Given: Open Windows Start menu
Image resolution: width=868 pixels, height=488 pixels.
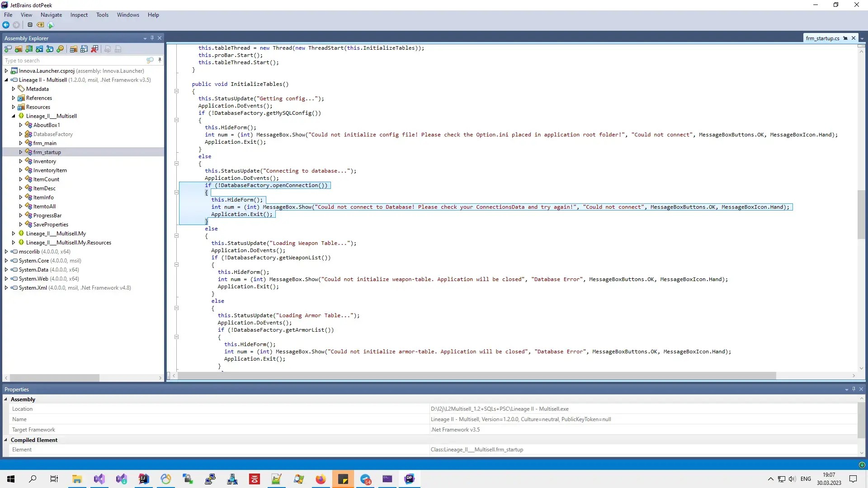Looking at the screenshot, I should [11, 479].
